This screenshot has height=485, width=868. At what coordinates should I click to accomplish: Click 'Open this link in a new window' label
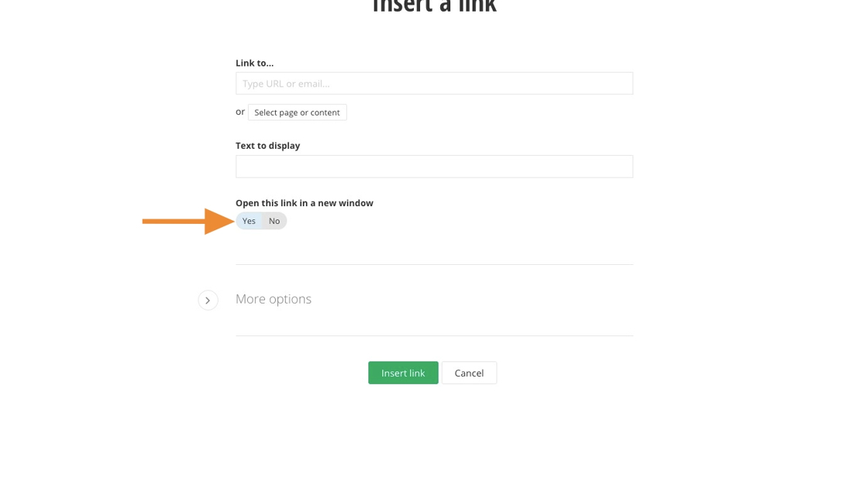305,203
